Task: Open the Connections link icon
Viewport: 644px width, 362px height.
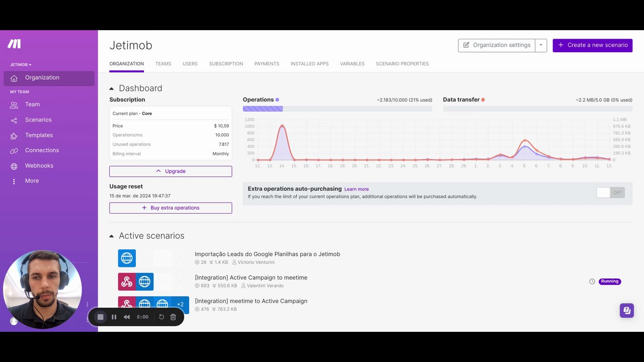Action: pyautogui.click(x=14, y=150)
